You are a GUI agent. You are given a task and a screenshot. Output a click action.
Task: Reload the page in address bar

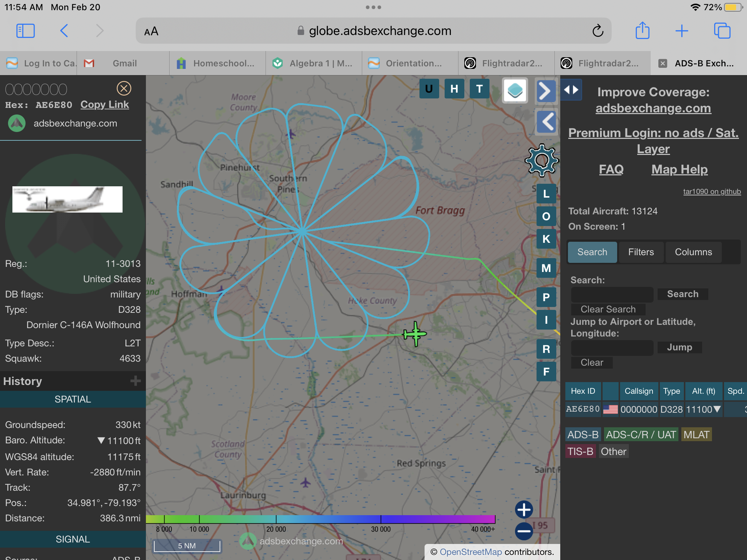(x=598, y=31)
